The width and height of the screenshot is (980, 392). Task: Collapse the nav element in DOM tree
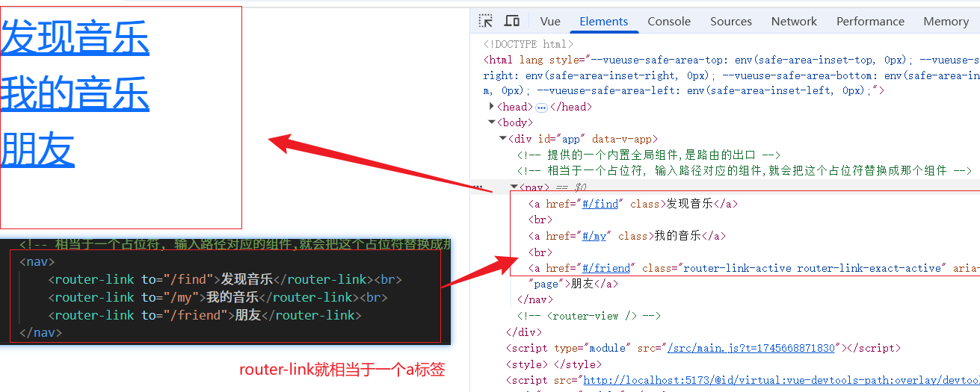514,187
